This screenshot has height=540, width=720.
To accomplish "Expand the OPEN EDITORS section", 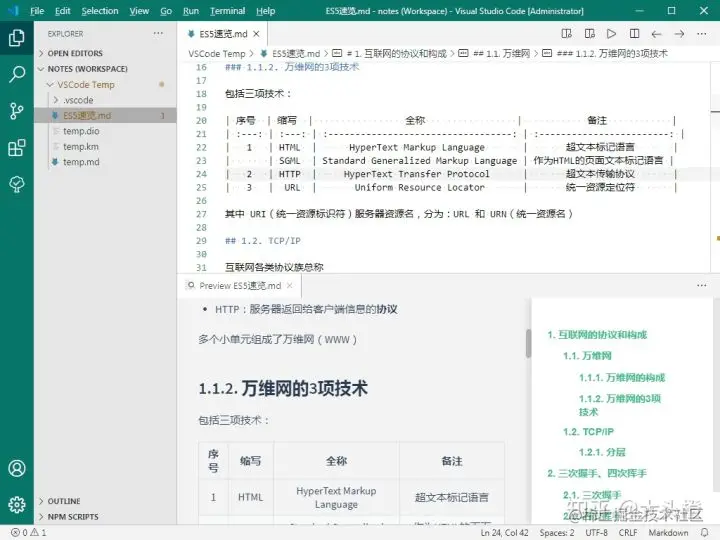I will point(75,53).
